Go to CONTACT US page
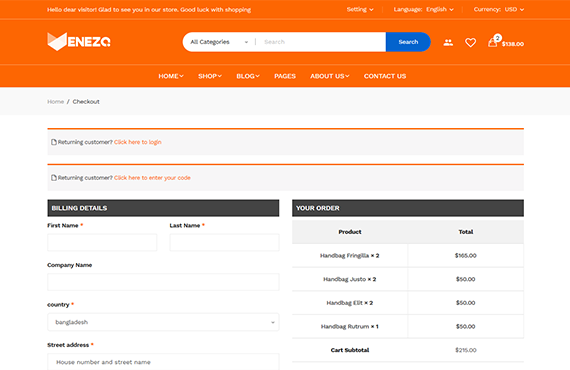This screenshot has height=370, width=570. 385,76
